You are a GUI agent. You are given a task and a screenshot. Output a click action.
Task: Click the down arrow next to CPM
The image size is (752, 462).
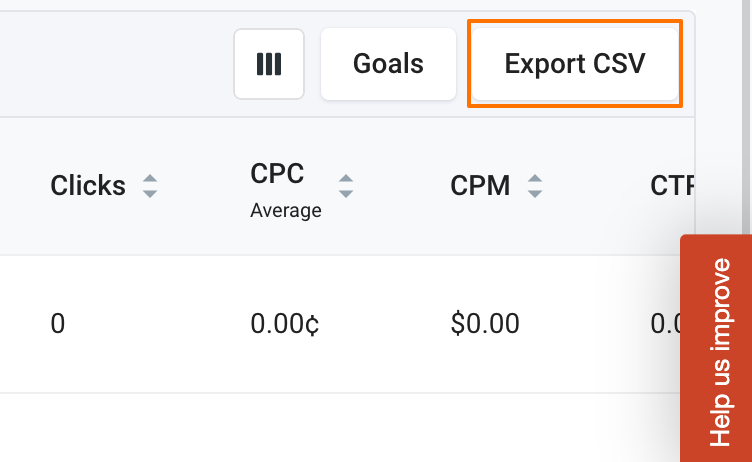pyautogui.click(x=535, y=193)
